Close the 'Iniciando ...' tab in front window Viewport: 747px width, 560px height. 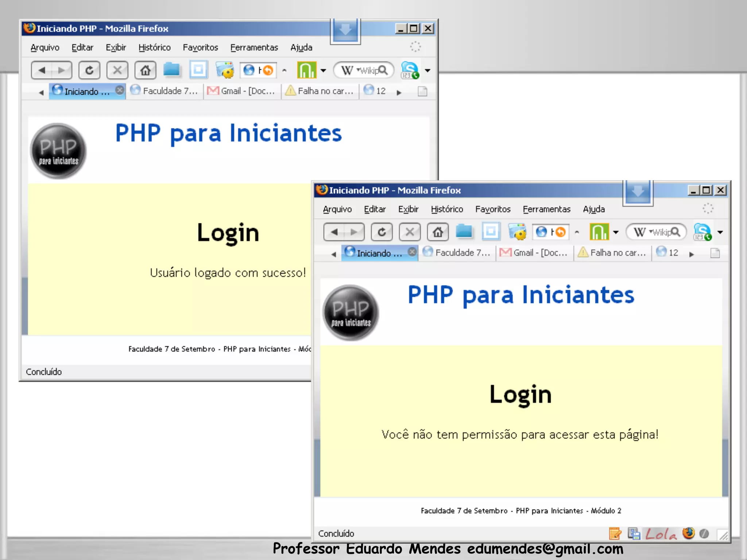click(412, 252)
